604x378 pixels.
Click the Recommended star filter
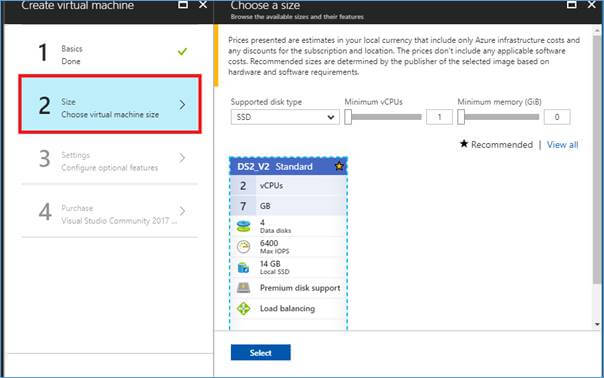point(496,144)
